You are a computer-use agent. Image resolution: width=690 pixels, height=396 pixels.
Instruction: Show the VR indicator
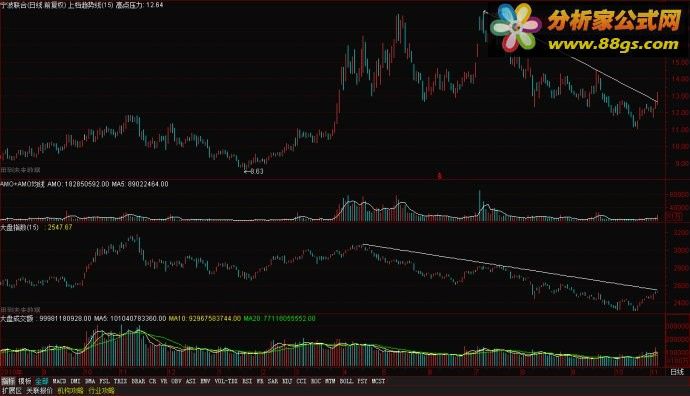pyautogui.click(x=164, y=381)
